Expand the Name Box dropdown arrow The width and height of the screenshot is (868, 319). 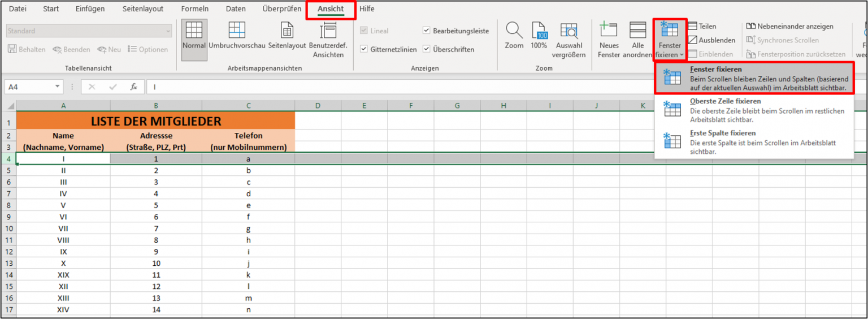[x=58, y=87]
